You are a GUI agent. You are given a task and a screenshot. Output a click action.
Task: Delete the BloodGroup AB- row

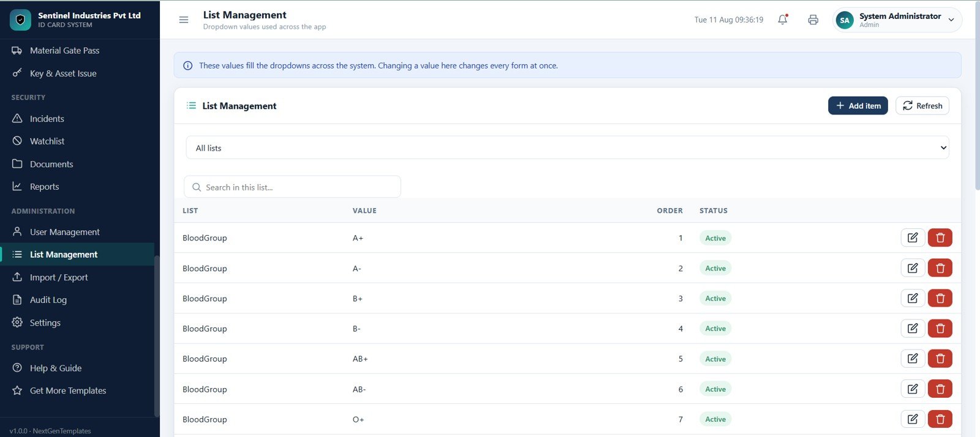pos(940,389)
